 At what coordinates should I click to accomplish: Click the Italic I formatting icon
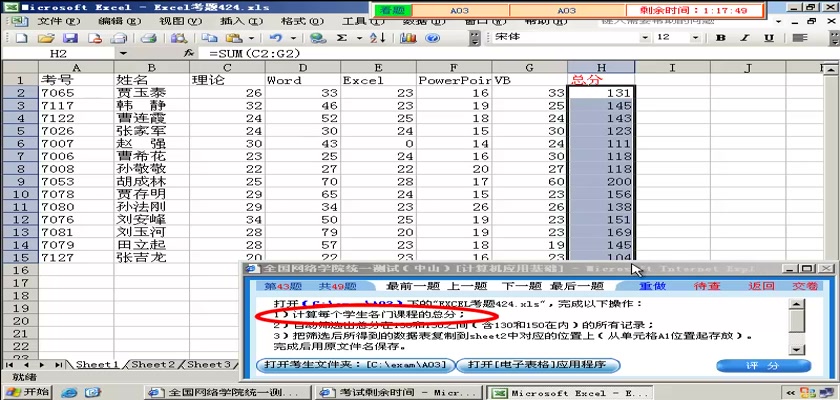tap(745, 37)
